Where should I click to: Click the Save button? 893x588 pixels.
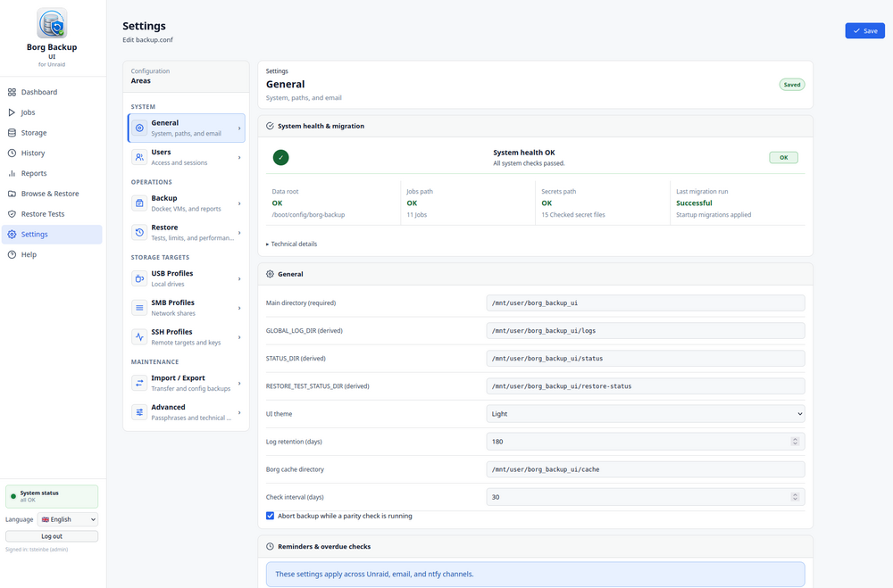[864, 30]
